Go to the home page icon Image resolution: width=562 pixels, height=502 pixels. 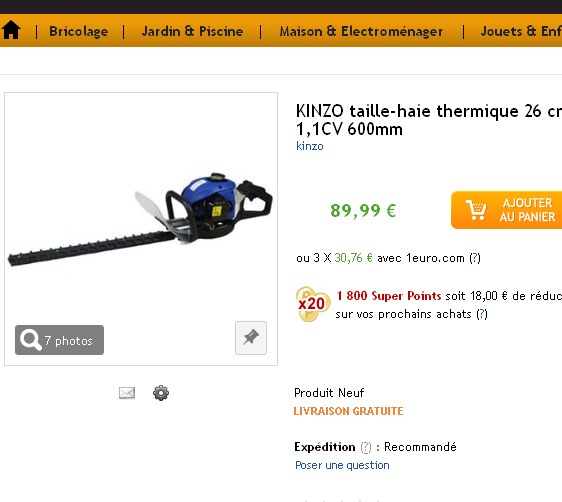point(11,30)
